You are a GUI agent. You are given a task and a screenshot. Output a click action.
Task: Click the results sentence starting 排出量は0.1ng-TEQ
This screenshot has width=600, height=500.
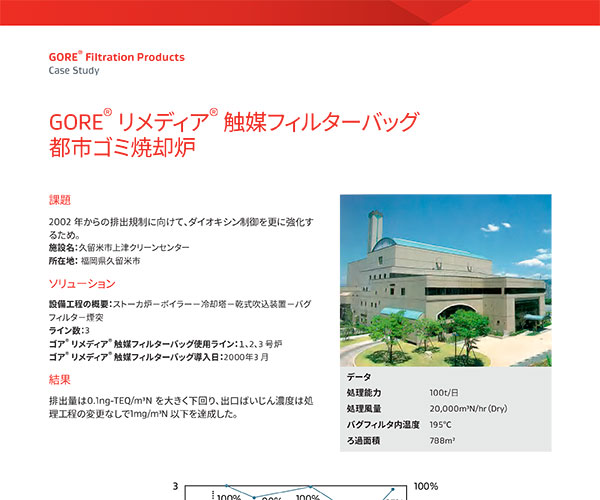click(181, 407)
